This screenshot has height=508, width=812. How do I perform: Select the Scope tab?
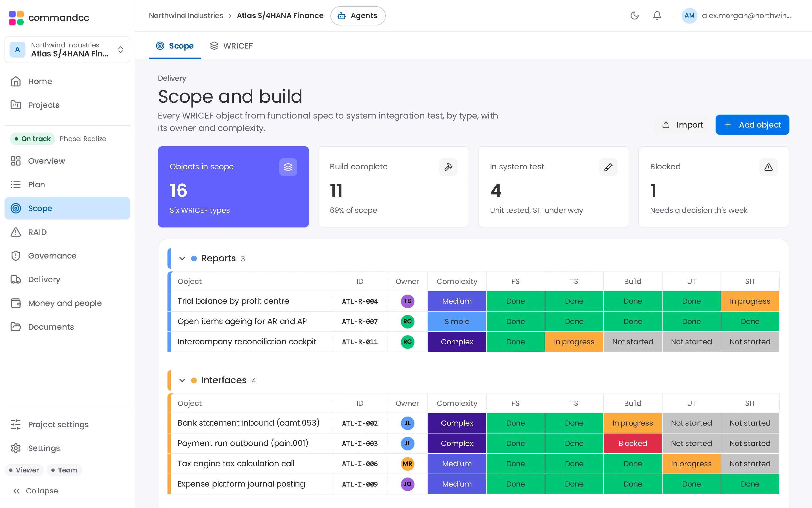tap(175, 46)
